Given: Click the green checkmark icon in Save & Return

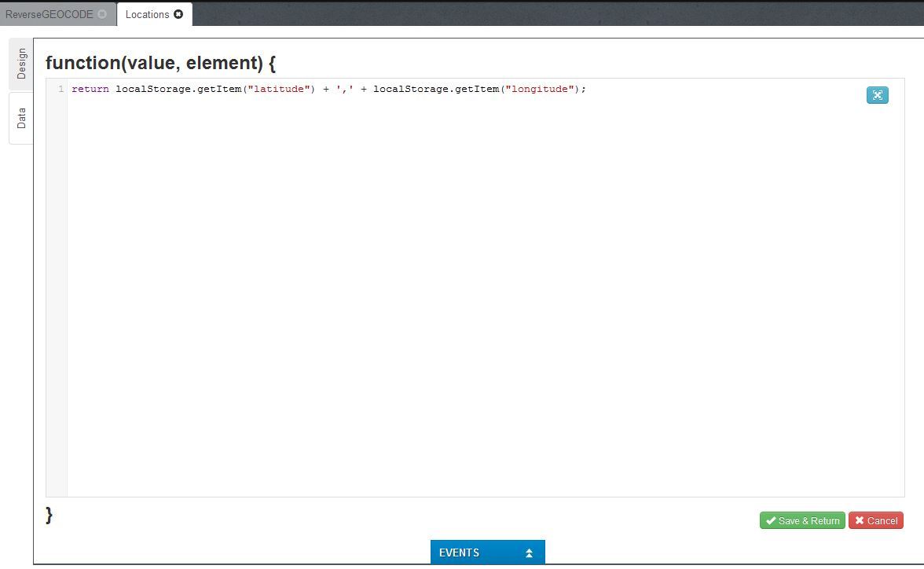Looking at the screenshot, I should click(771, 520).
